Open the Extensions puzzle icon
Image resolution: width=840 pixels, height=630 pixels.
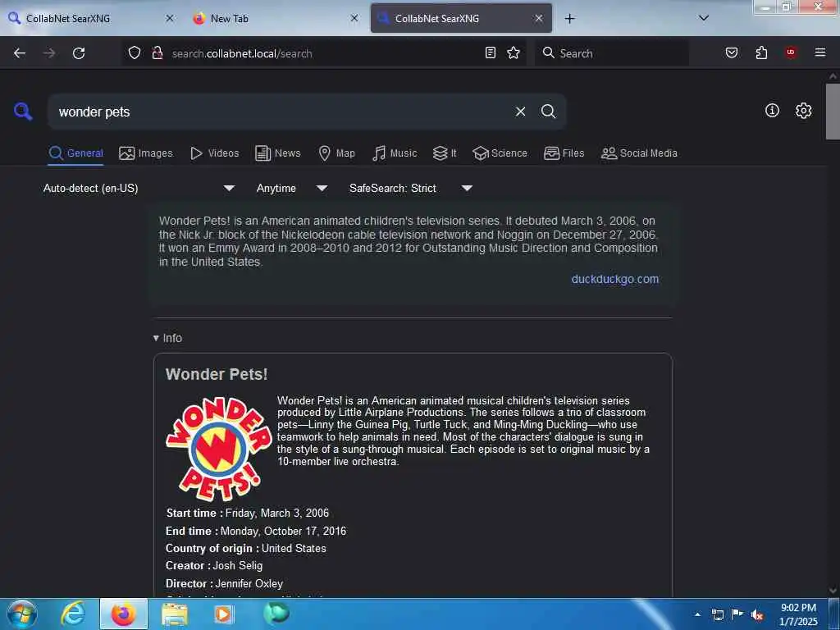point(761,52)
